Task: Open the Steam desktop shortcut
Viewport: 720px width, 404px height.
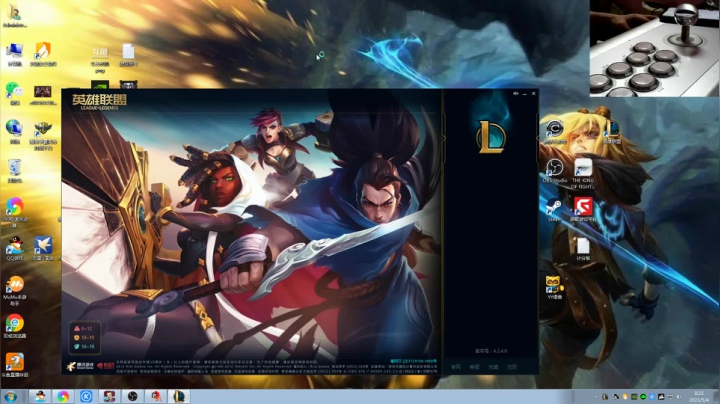Action: [x=555, y=210]
